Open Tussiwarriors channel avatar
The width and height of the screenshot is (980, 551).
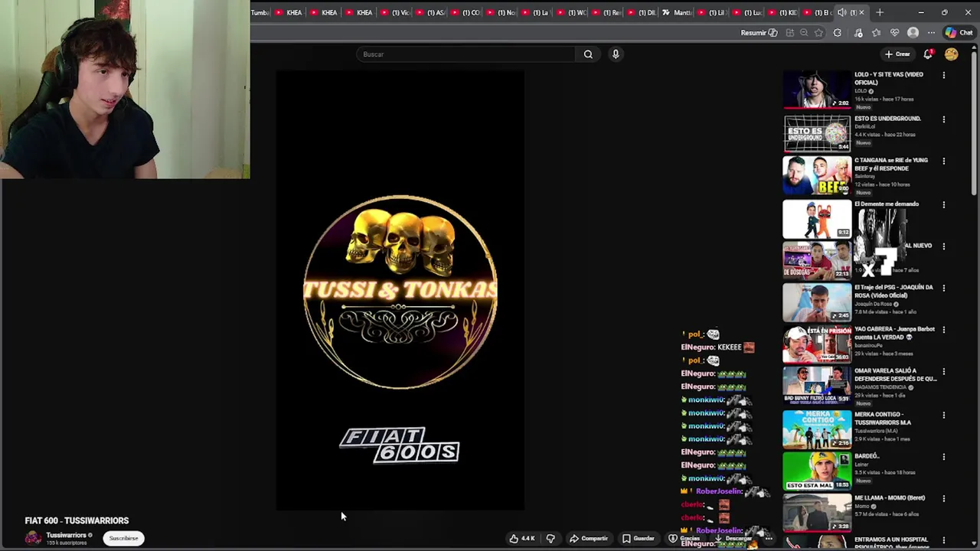[x=33, y=538]
